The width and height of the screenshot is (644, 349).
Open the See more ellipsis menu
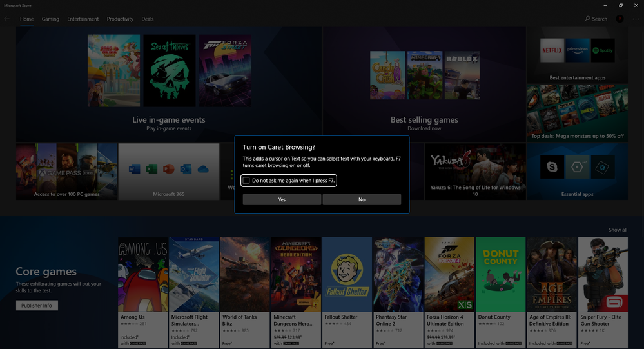pos(636,19)
